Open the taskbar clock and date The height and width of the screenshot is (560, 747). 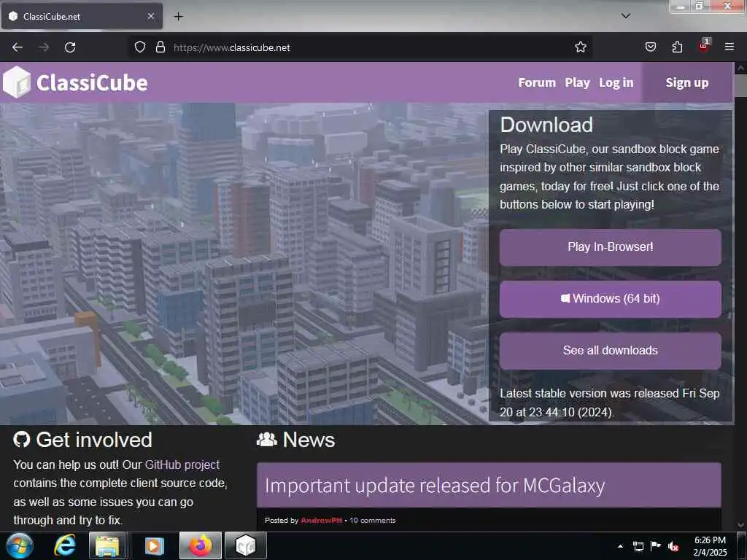click(710, 546)
